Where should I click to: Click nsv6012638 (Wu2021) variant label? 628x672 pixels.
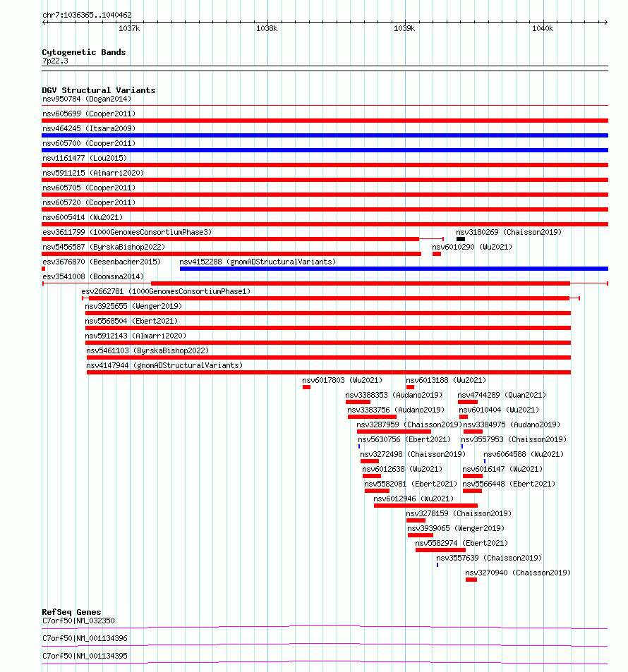tap(402, 470)
